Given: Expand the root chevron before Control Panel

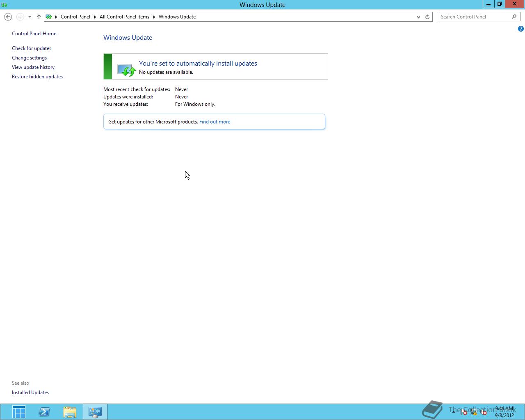Looking at the screenshot, I should [x=56, y=17].
